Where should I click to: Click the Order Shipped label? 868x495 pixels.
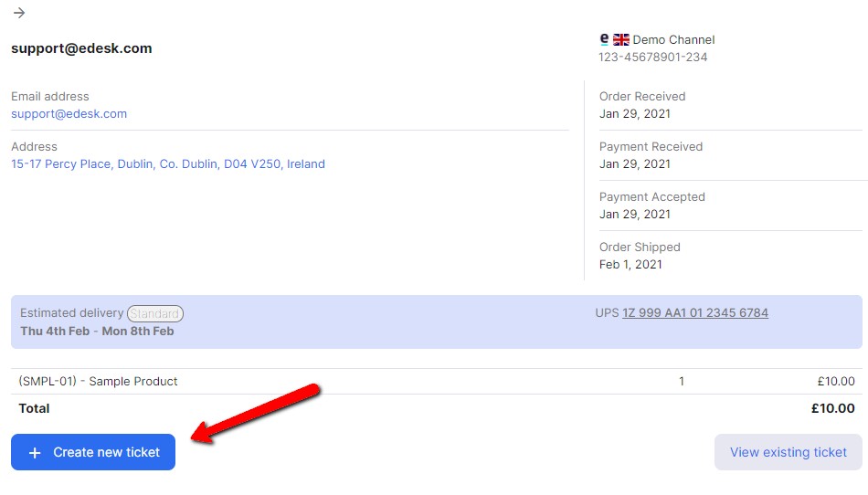coord(640,247)
